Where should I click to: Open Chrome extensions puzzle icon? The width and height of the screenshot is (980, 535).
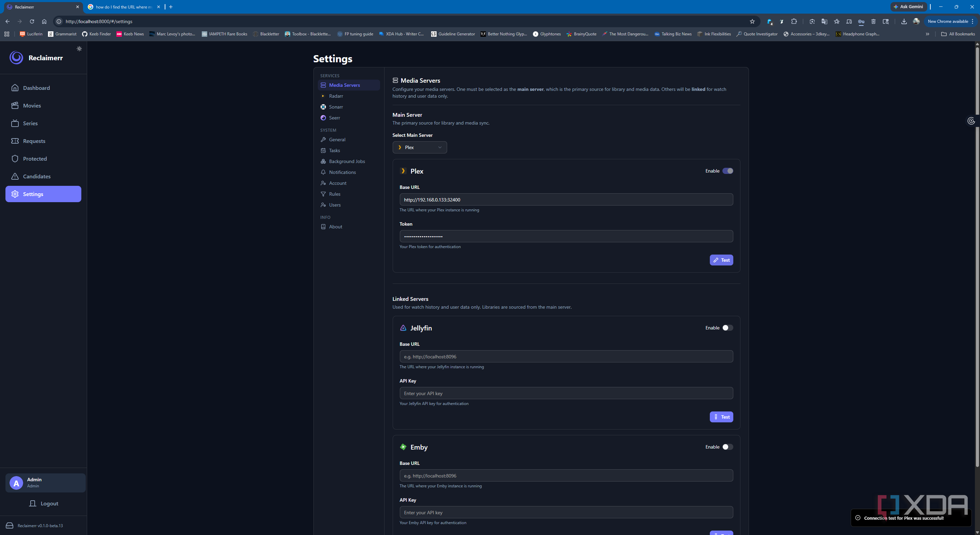tap(794, 21)
